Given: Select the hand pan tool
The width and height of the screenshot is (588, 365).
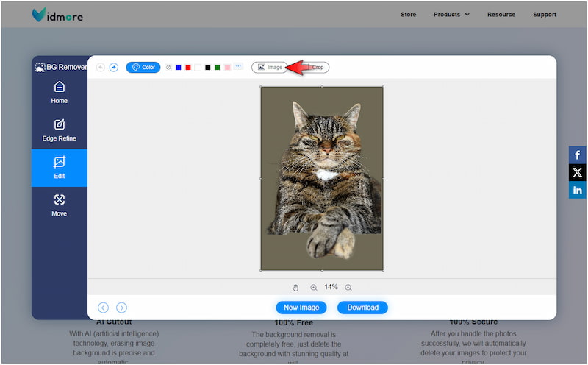Looking at the screenshot, I should [295, 288].
